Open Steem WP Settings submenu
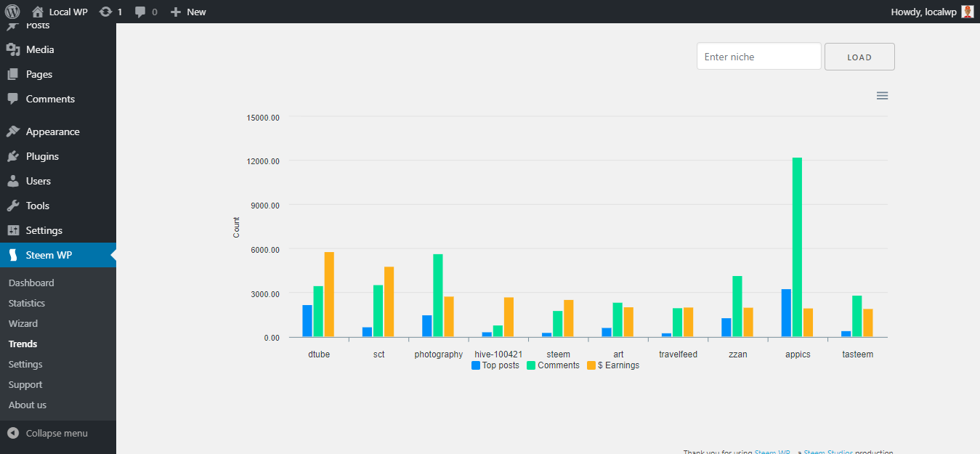Image resolution: width=980 pixels, height=454 pixels. (25, 364)
